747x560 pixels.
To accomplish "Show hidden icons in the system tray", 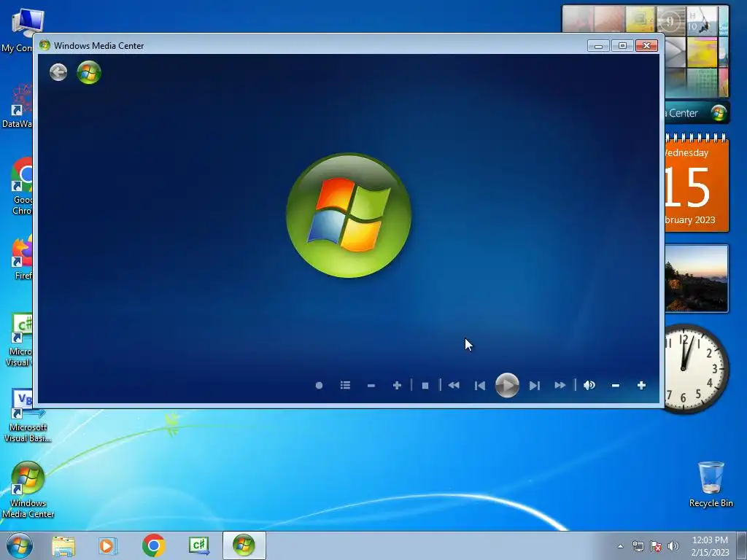I will click(x=620, y=546).
